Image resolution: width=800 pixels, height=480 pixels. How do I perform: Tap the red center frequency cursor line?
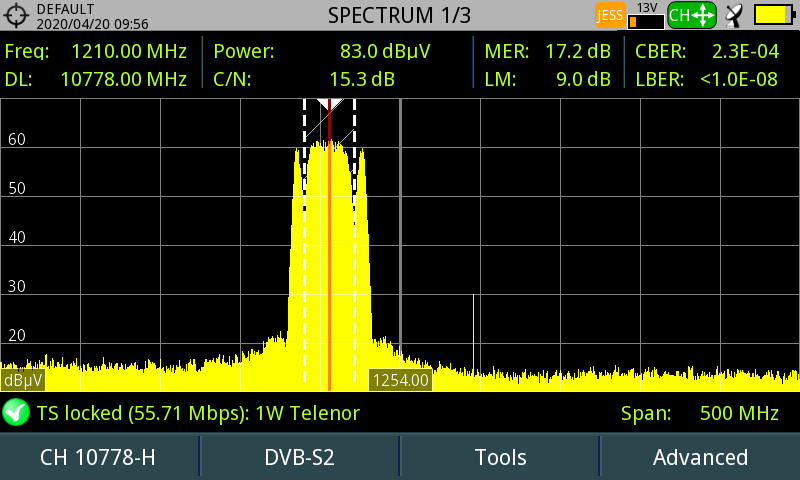(330, 245)
